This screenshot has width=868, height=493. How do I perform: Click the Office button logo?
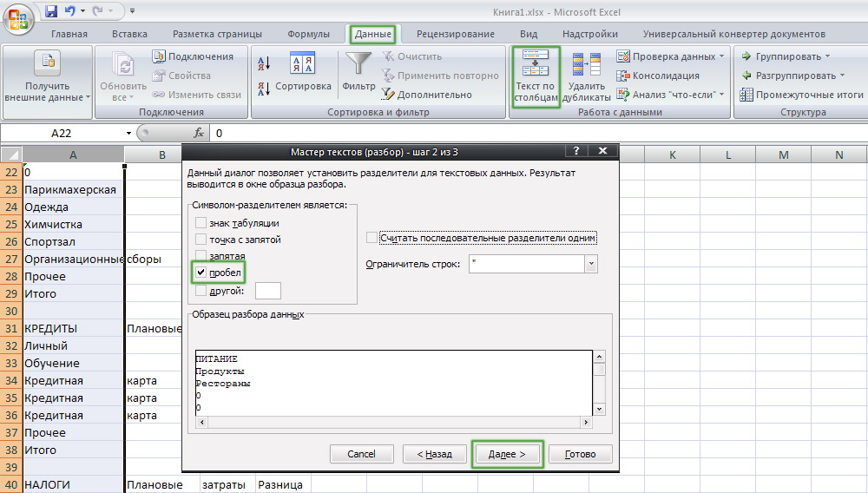[x=19, y=17]
